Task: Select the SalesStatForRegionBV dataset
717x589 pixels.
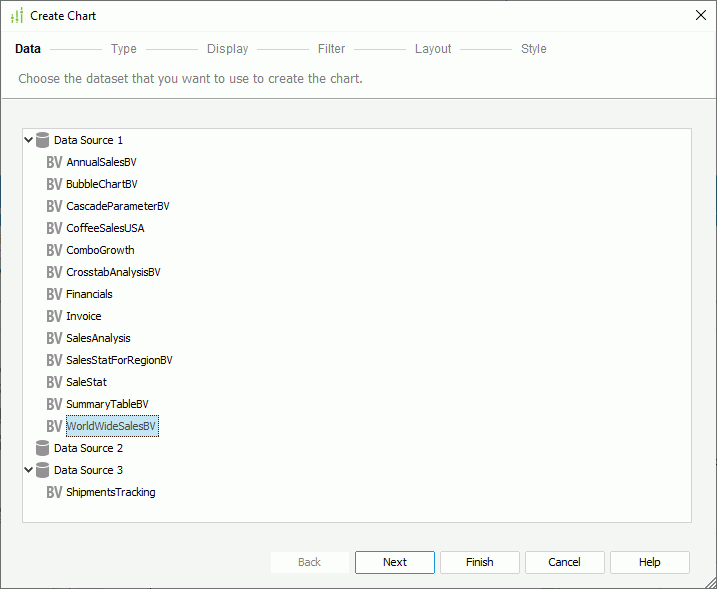Action: point(119,360)
